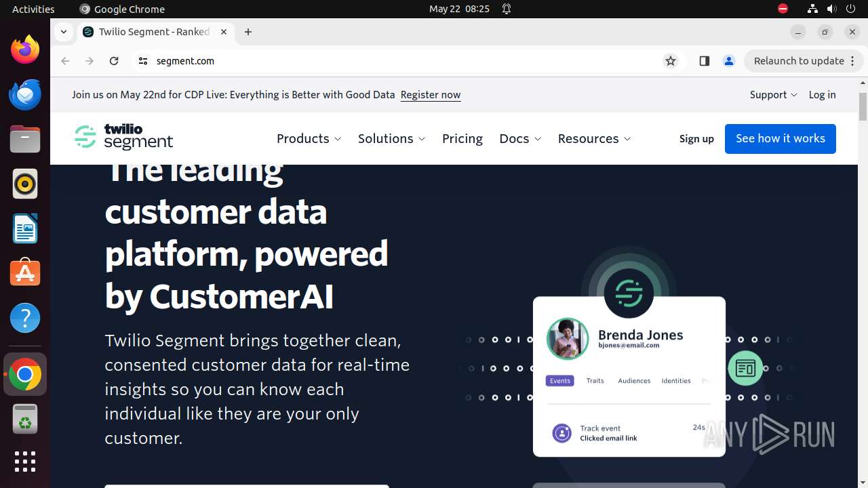Image resolution: width=868 pixels, height=488 pixels.
Task: Expand the Solutions menu
Action: (391, 138)
